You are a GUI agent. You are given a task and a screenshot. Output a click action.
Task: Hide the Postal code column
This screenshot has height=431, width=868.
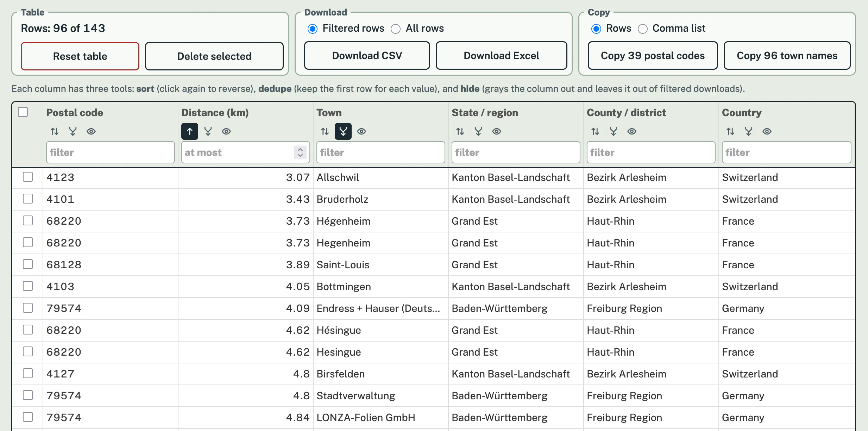(x=91, y=131)
